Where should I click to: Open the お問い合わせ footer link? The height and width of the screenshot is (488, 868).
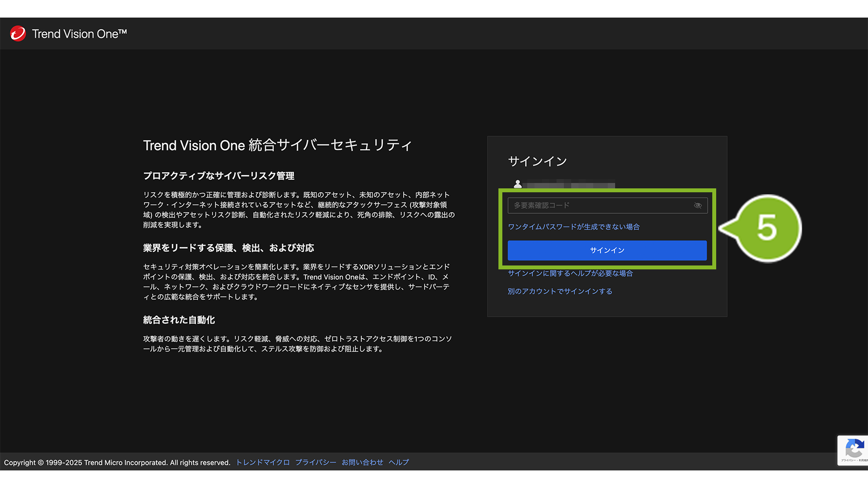pyautogui.click(x=362, y=462)
